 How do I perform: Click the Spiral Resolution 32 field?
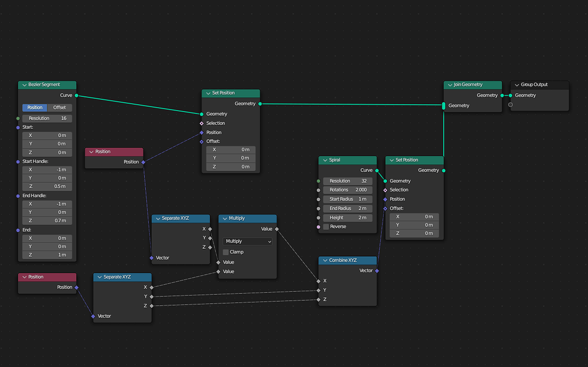click(348, 181)
